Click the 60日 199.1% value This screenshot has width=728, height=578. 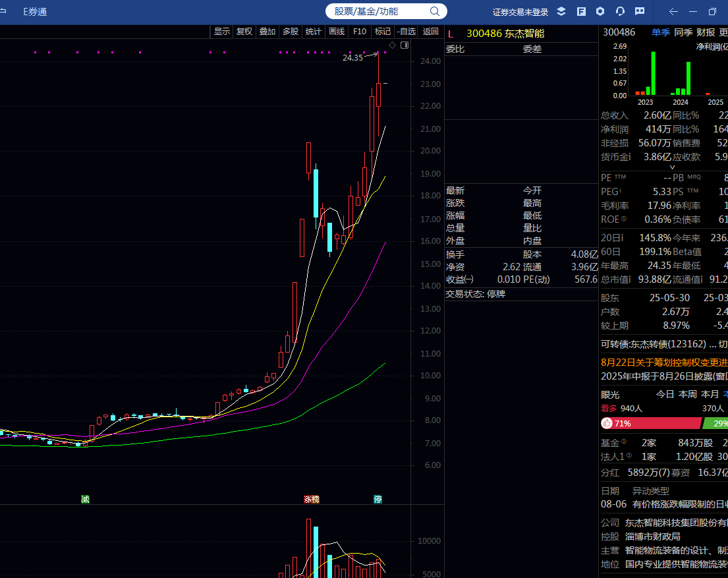point(655,252)
